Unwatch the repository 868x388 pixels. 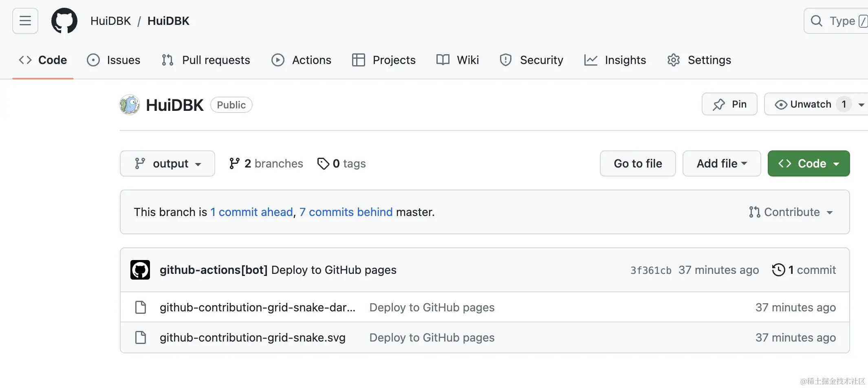point(803,104)
